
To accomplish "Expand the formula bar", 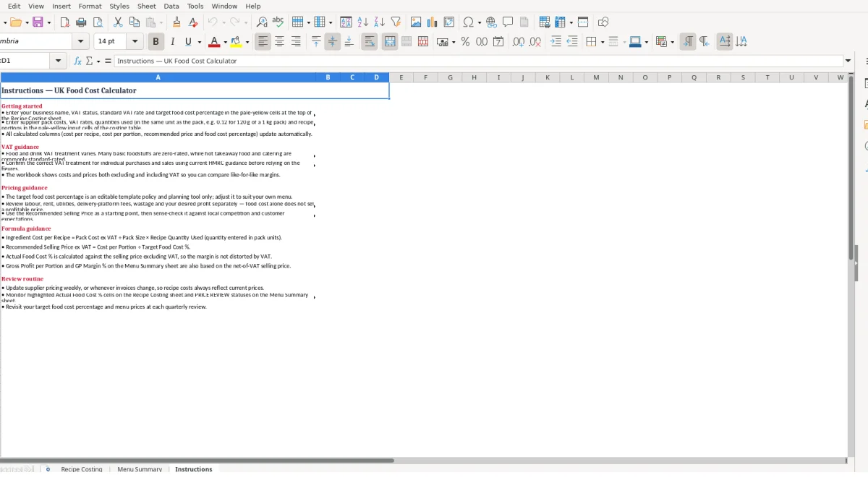I will click(848, 61).
